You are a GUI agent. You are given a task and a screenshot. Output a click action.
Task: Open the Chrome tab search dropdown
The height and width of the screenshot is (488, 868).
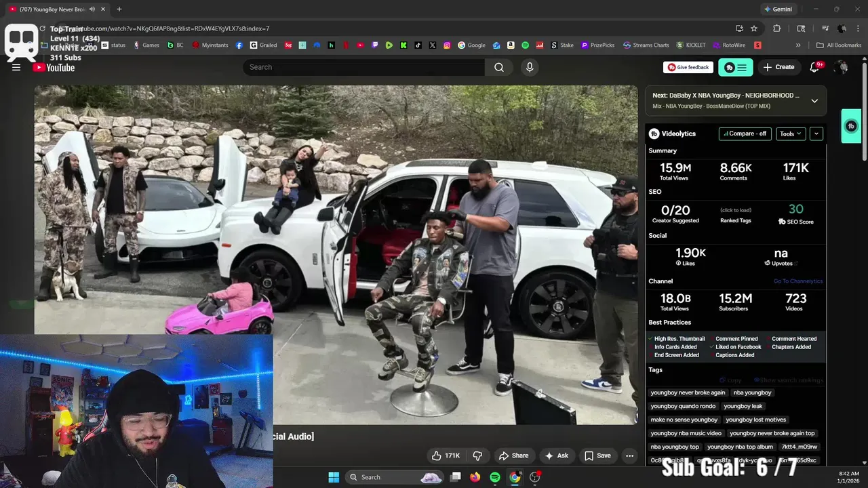[801, 28]
